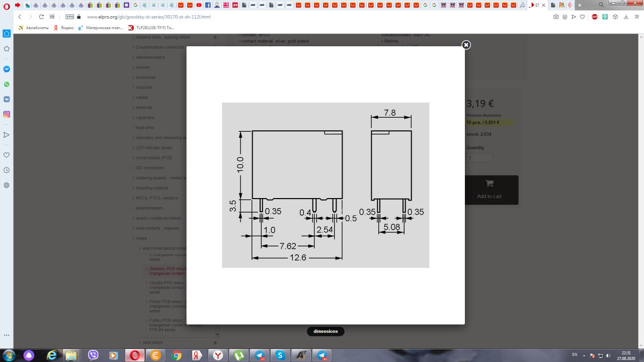The height and width of the screenshot is (362, 644).
Task: Open sidebar Speed Dial star icon
Action: (x=7, y=49)
